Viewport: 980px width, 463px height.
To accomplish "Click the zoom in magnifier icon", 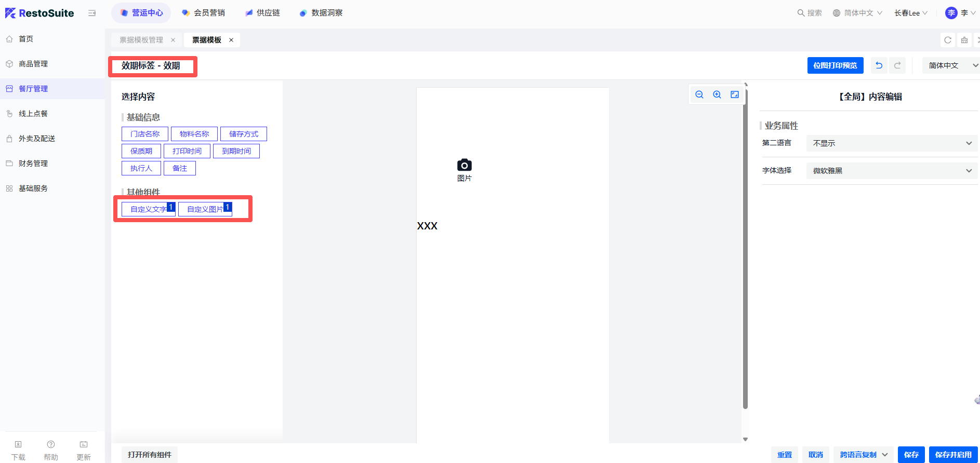I will (717, 94).
